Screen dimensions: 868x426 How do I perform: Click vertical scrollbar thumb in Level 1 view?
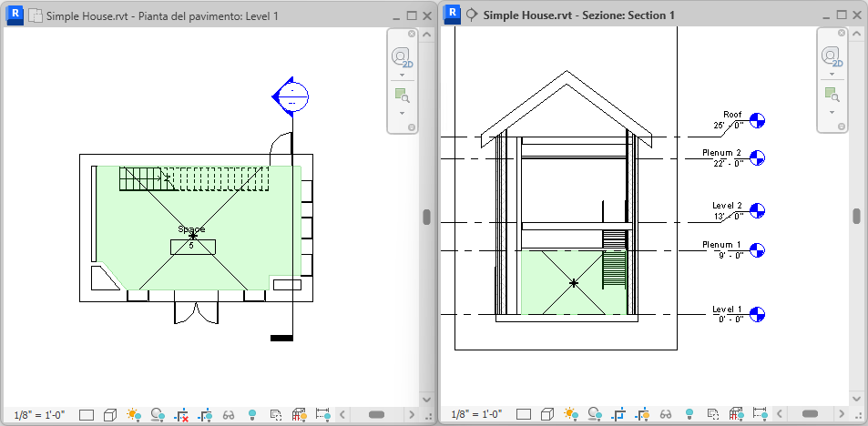[x=427, y=217]
